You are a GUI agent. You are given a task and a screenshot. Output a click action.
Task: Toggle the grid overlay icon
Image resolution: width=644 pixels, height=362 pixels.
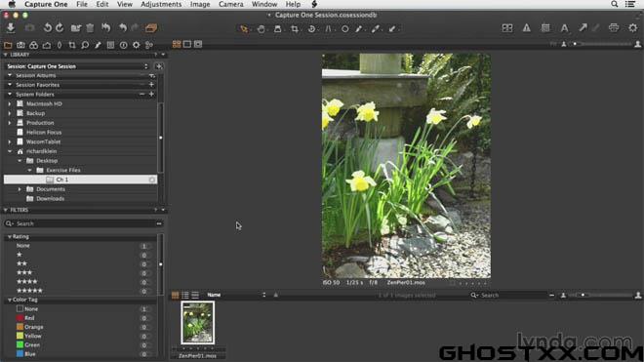[545, 28]
